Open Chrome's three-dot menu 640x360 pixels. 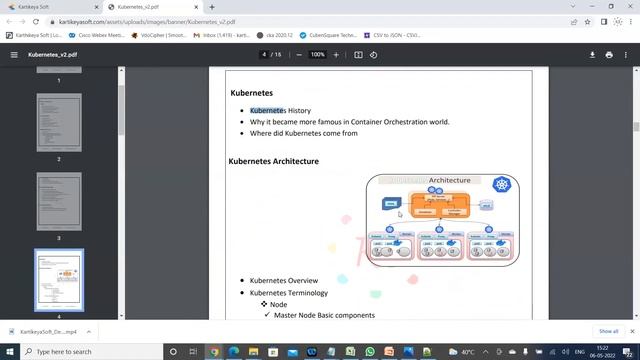[x=631, y=22]
